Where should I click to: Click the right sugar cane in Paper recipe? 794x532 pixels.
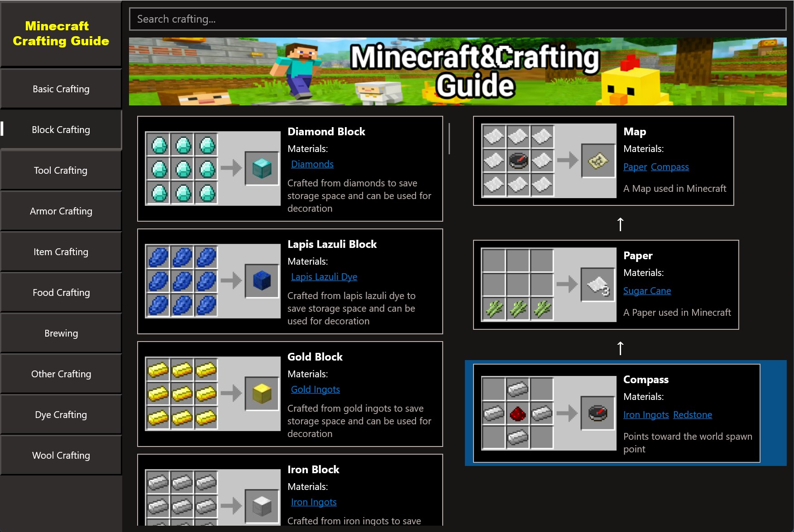coord(542,309)
